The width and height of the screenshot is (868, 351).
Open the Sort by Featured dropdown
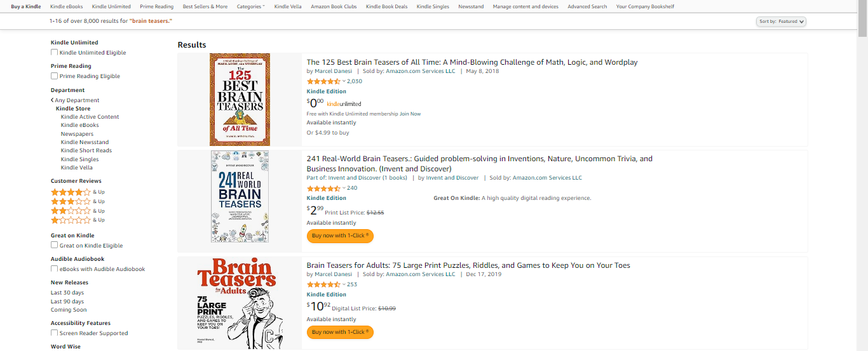click(782, 22)
